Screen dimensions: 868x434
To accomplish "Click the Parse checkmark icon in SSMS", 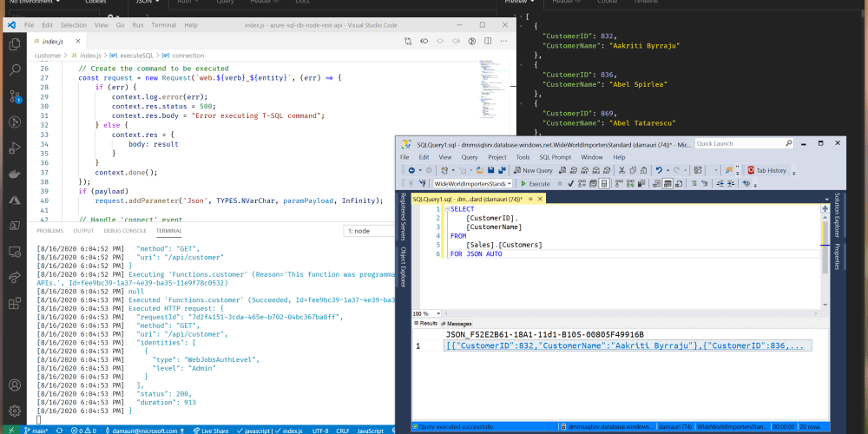I will click(571, 184).
